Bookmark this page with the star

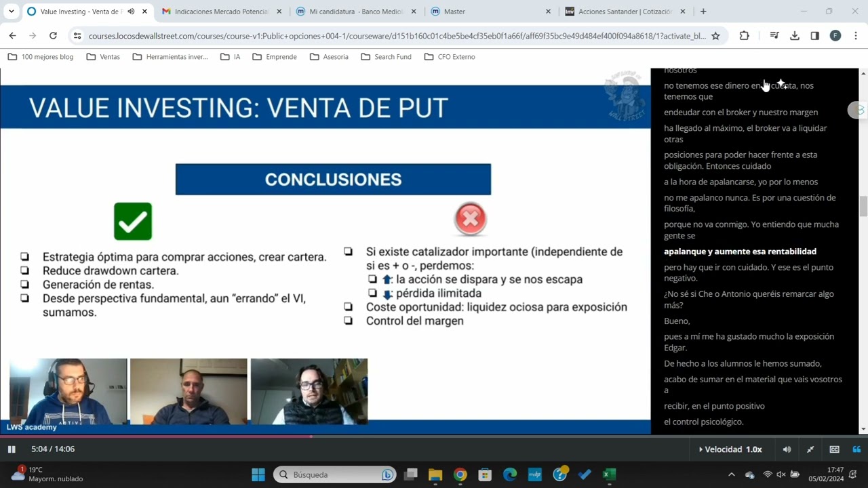(x=715, y=36)
